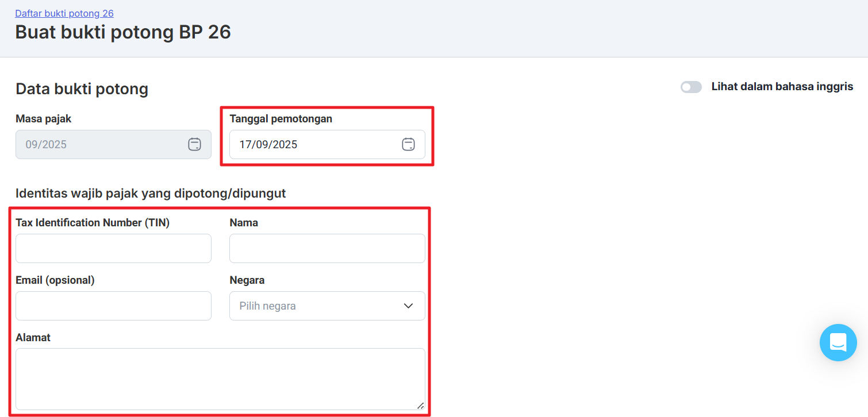Focus the Tax Identification Number input field
The width and height of the screenshot is (868, 417).
tap(113, 248)
